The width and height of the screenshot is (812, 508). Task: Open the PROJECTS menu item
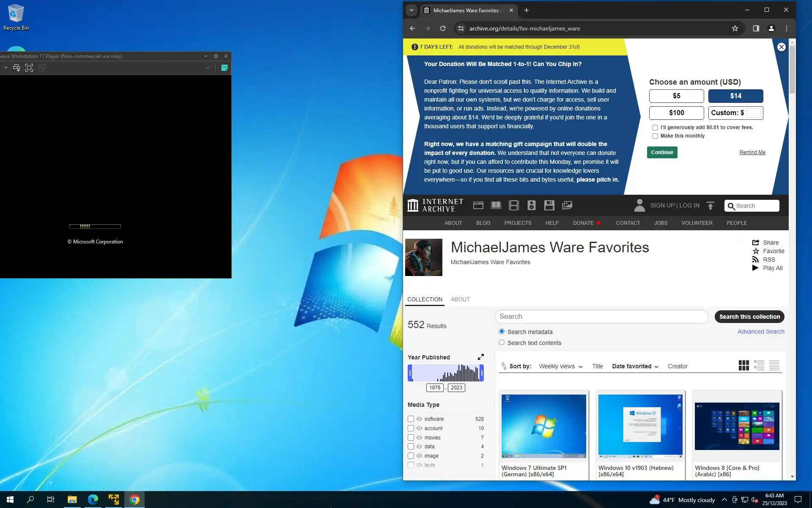(518, 223)
